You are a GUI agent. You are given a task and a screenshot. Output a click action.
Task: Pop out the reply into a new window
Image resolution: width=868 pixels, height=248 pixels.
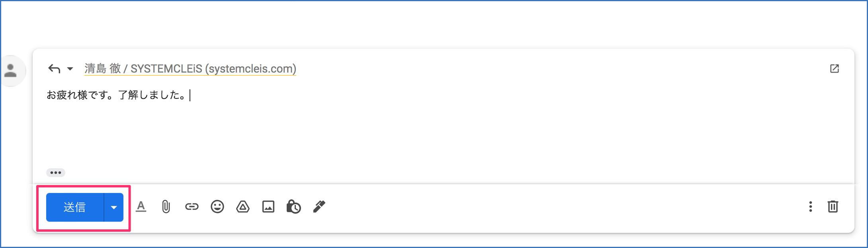[834, 69]
